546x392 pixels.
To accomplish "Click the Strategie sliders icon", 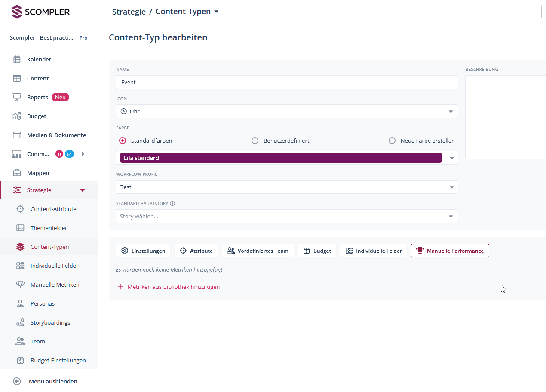I will tap(17, 190).
